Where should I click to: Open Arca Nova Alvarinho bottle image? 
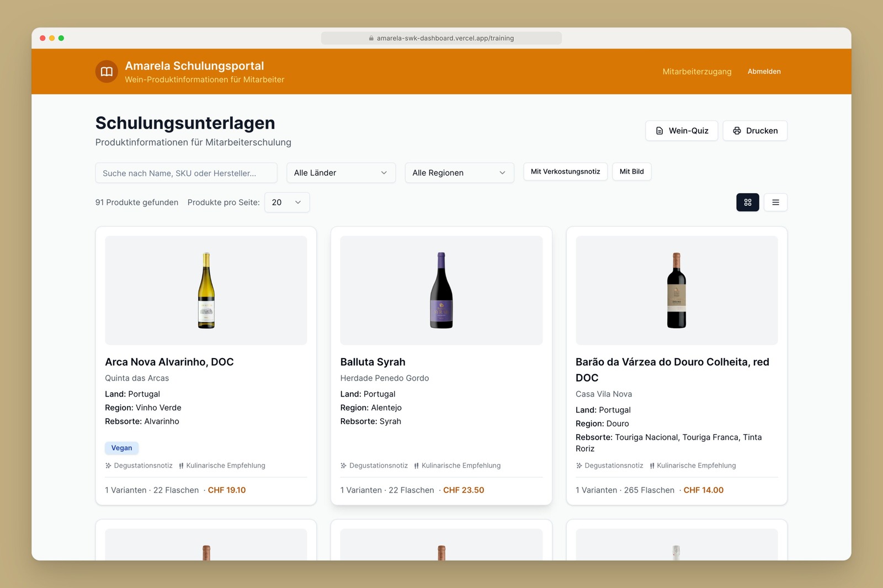(x=206, y=290)
